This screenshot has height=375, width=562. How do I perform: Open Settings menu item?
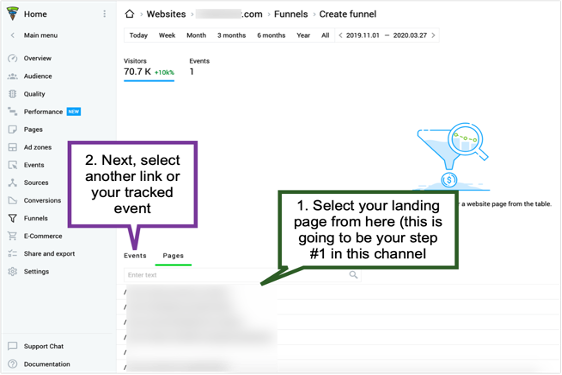tap(36, 271)
